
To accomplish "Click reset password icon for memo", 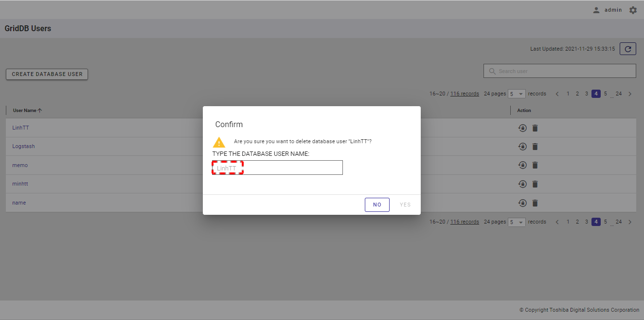I will pyautogui.click(x=522, y=165).
